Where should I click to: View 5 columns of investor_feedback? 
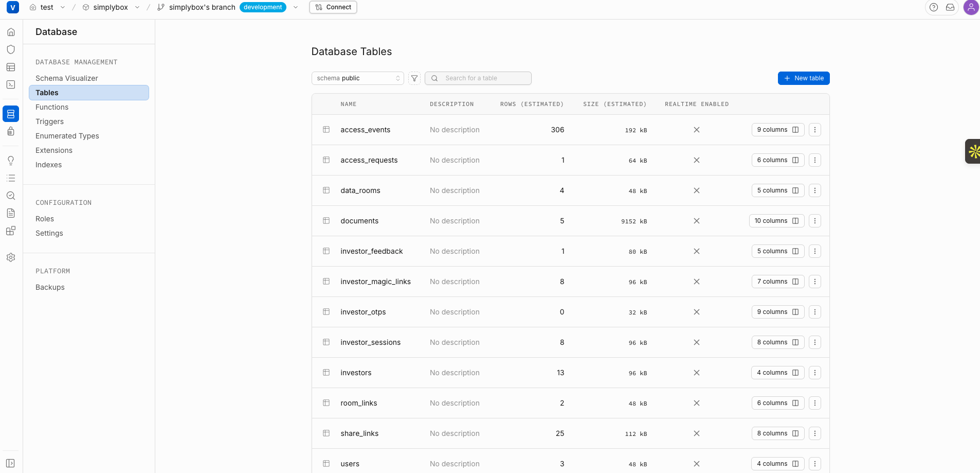(778, 251)
